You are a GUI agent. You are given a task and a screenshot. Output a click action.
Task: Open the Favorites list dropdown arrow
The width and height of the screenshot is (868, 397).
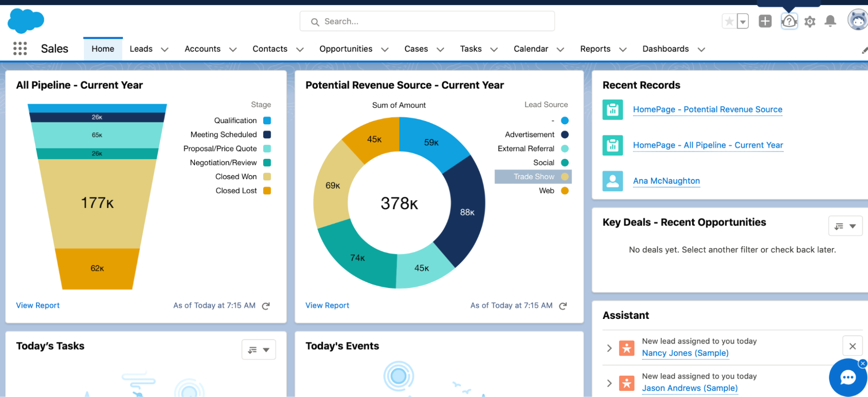pyautogui.click(x=743, y=21)
